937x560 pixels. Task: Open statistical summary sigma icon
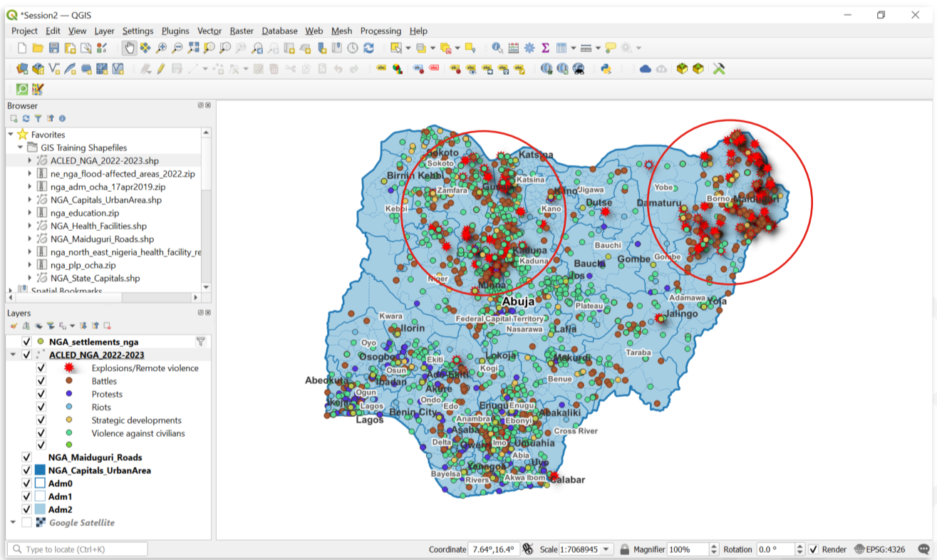pyautogui.click(x=545, y=48)
